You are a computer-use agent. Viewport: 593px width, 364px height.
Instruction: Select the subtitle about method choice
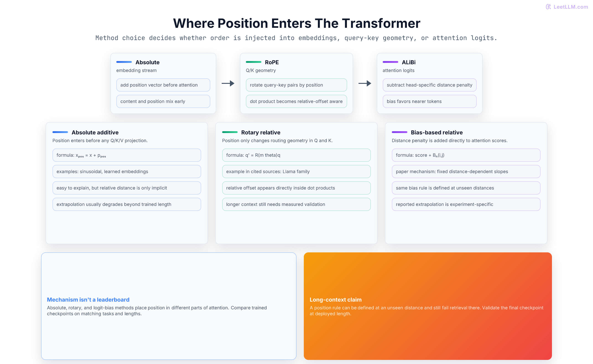tap(296, 38)
